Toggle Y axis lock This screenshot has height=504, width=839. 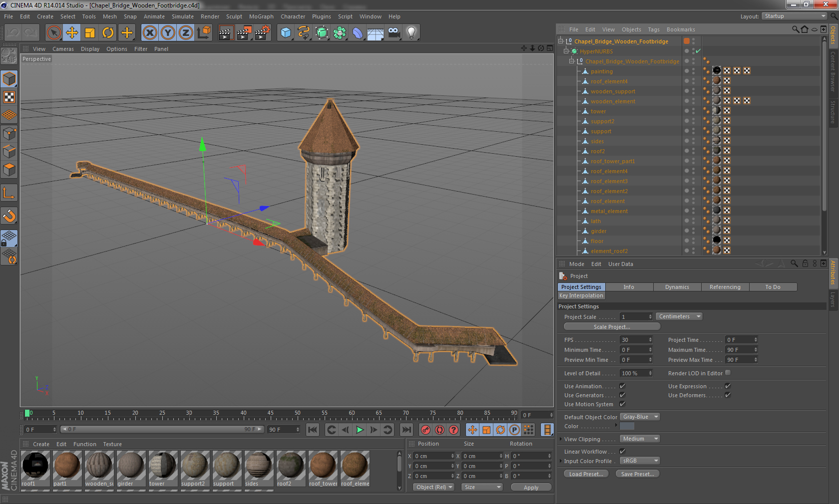168,33
